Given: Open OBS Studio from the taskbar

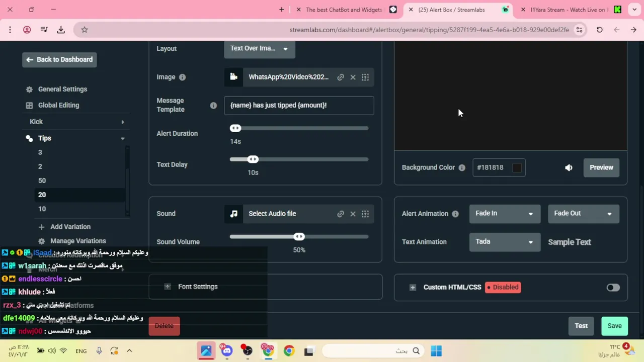Looking at the screenshot, I should point(247,351).
